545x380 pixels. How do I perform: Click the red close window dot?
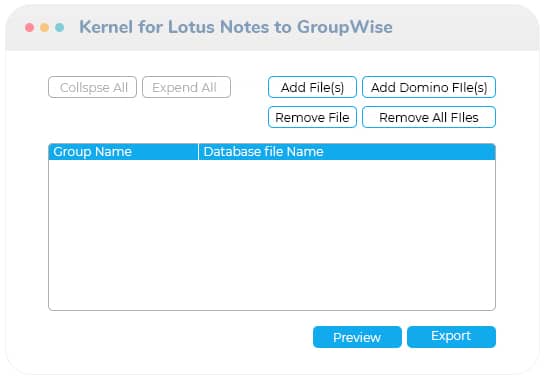30,27
